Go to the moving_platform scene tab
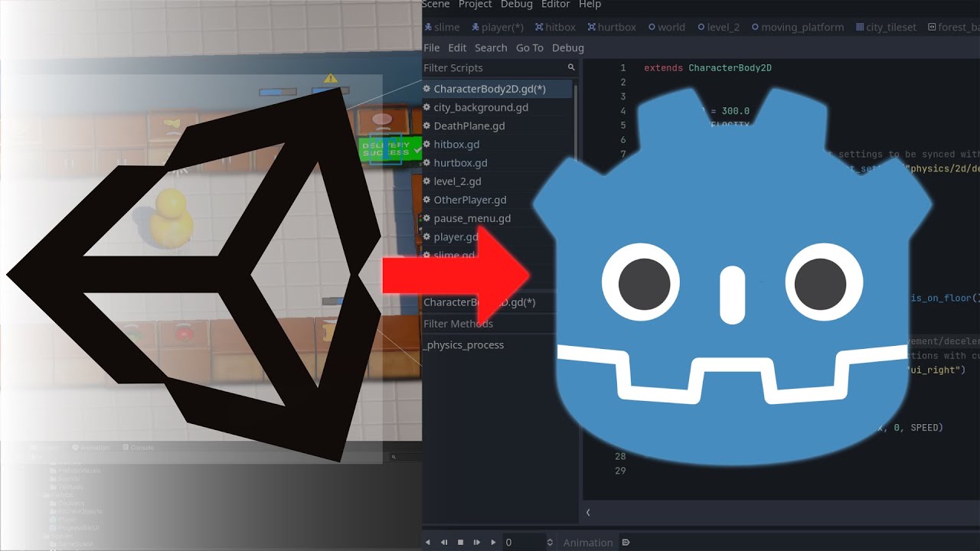 coord(797,27)
